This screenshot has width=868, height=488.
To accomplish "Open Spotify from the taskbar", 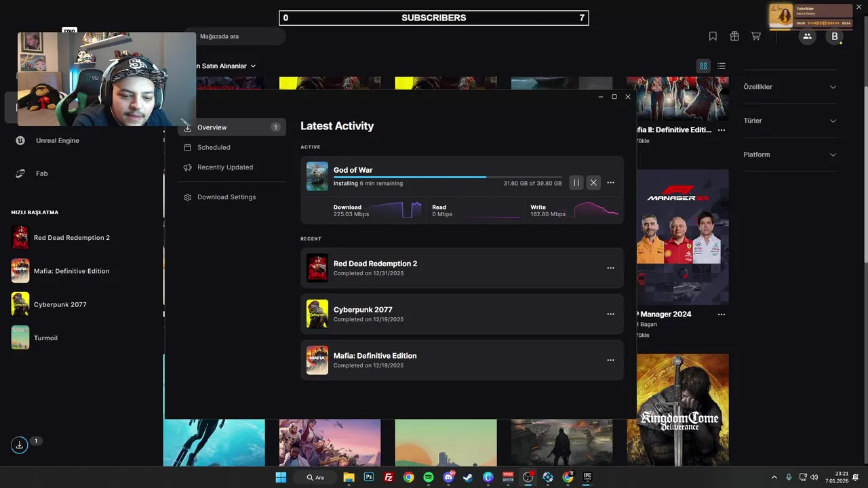I will (x=429, y=477).
